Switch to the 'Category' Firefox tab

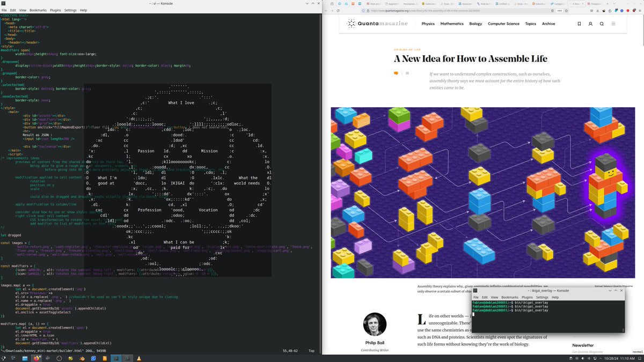(x=557, y=4)
